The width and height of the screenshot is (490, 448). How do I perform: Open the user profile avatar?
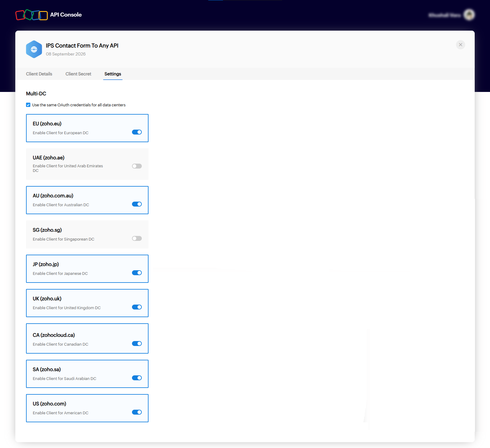pos(469,15)
